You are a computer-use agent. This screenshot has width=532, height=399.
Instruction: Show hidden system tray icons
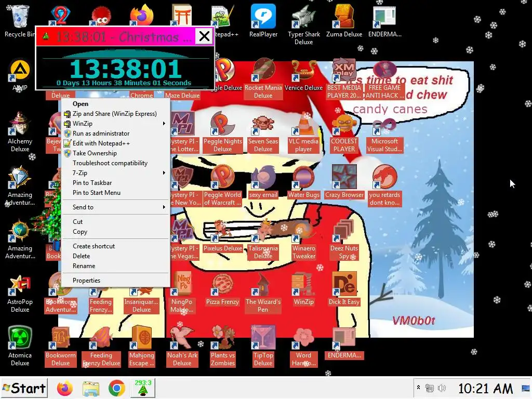click(418, 388)
